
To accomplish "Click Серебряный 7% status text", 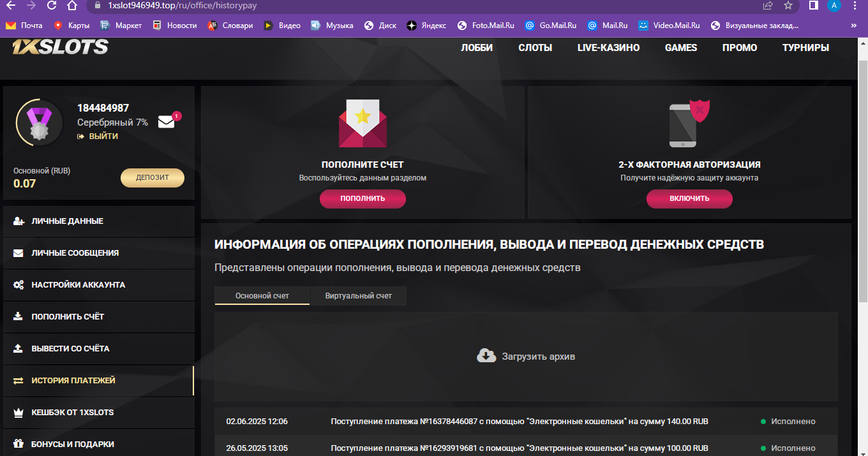I will [x=112, y=122].
